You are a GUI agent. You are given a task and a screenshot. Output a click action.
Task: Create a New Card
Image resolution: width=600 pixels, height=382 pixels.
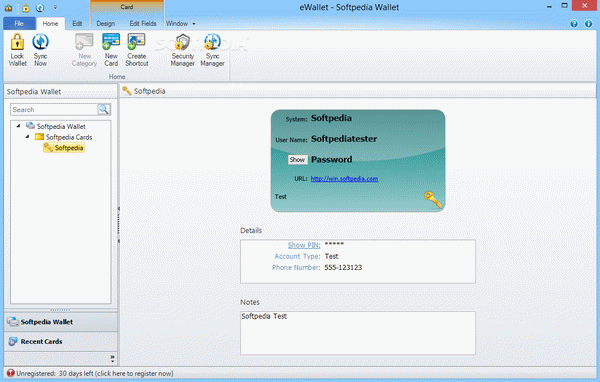pyautogui.click(x=111, y=50)
